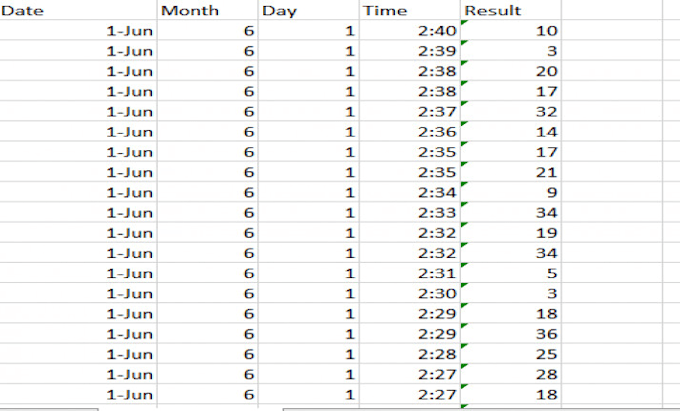680x411 pixels.
Task: Select Day value 1 in the 2:31 row
Action: [308, 273]
